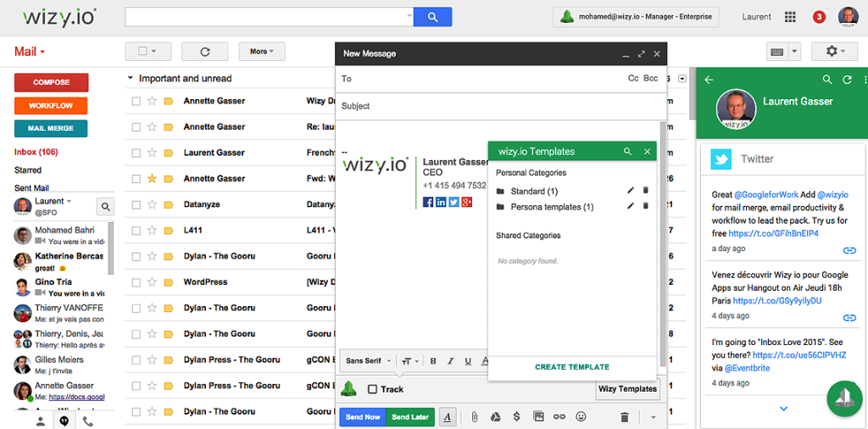The height and width of the screenshot is (429, 868).
Task: Toggle importance marker on L411 email
Action: 169,231
